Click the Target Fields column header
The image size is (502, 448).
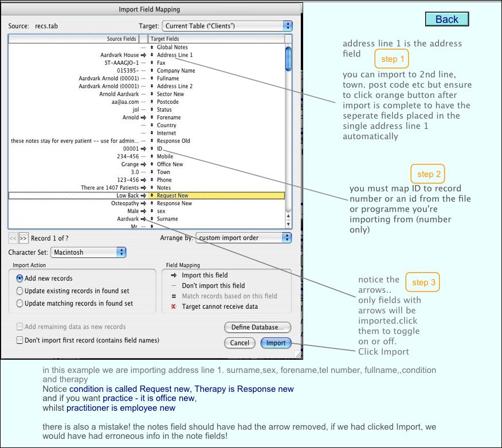pyautogui.click(x=216, y=39)
